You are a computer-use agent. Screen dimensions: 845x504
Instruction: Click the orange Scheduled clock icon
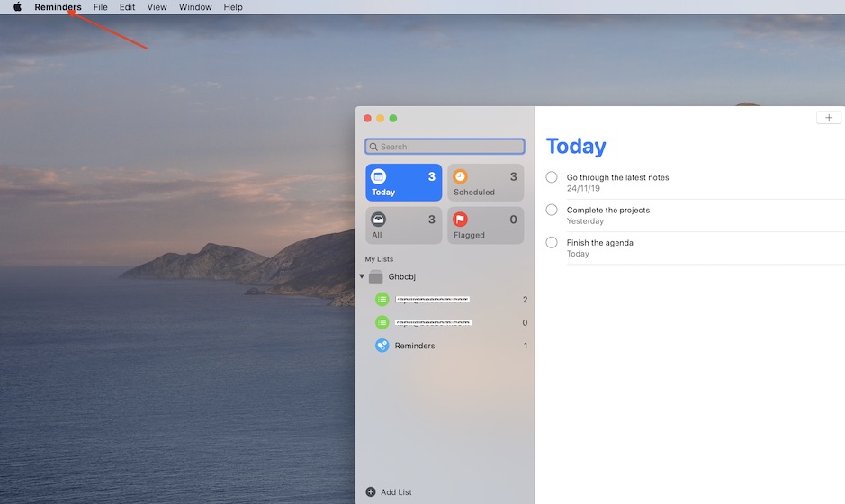460,176
